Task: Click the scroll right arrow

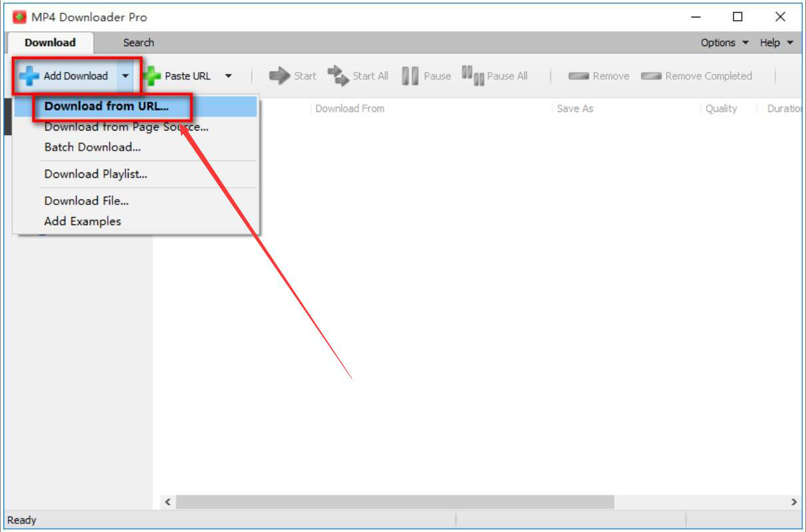Action: pos(794,502)
